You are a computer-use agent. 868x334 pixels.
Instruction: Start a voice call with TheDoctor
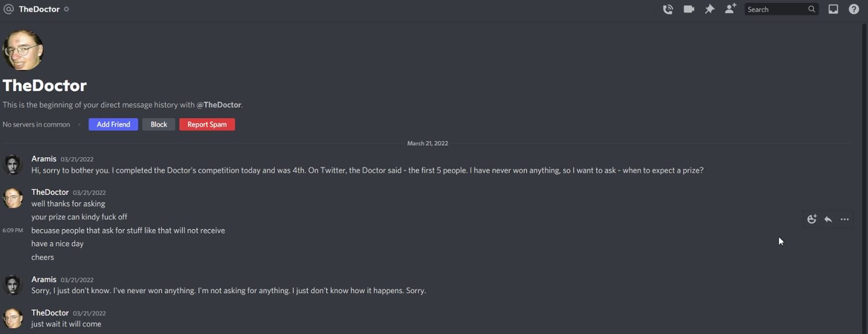click(668, 9)
